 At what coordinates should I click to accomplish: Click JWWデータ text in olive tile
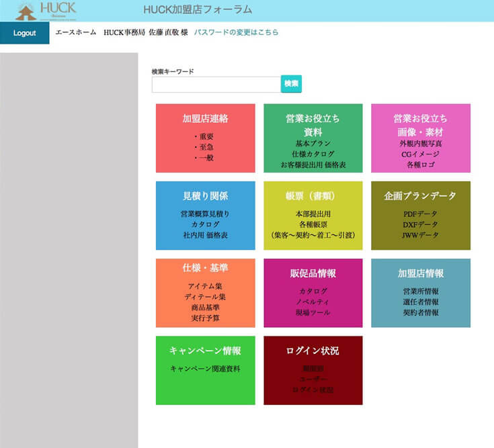tap(421, 235)
